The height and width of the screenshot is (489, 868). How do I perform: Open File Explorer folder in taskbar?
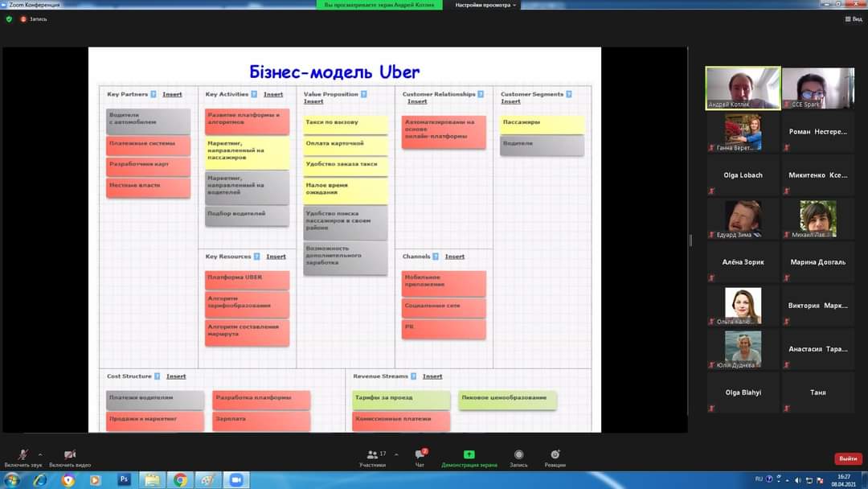(x=152, y=479)
